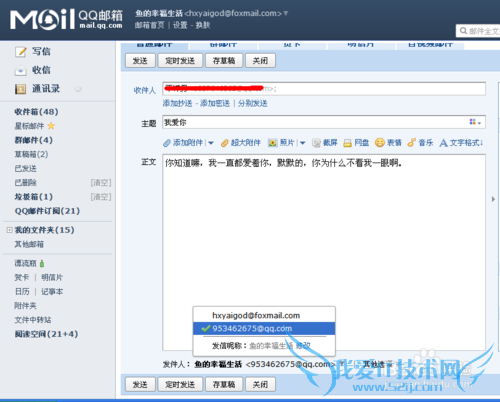Open 收件箱(48) inbox folder
The height and width of the screenshot is (402, 500).
coord(36,112)
